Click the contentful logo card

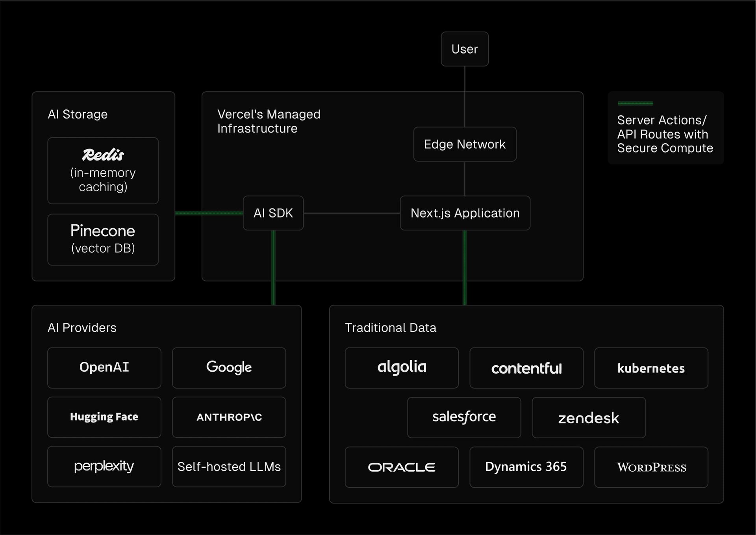[x=526, y=368]
